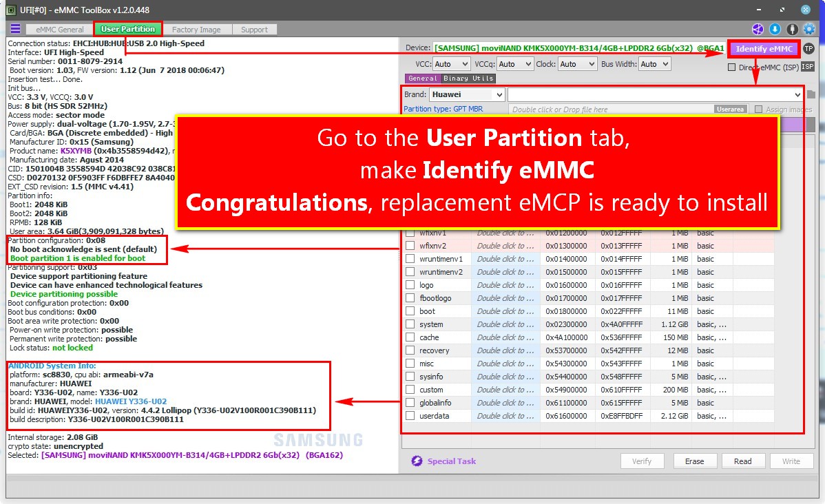Enable the Direct eMMC (ISP) checkbox
The width and height of the screenshot is (825, 504).
tap(731, 67)
